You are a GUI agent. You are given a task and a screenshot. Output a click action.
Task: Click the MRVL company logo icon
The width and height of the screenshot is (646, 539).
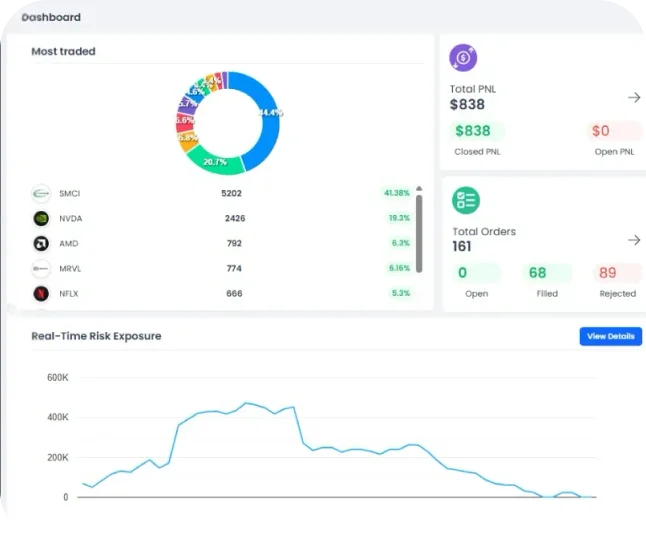pos(41,268)
